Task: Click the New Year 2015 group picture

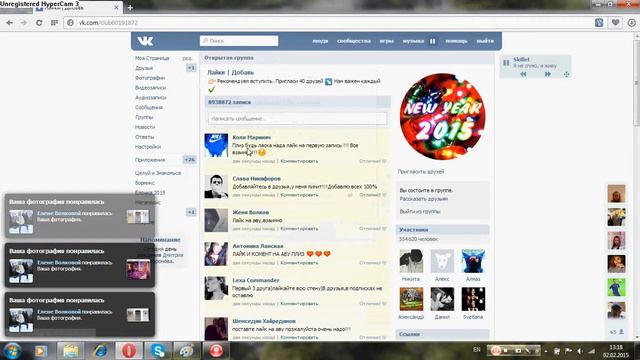Action: pyautogui.click(x=443, y=117)
